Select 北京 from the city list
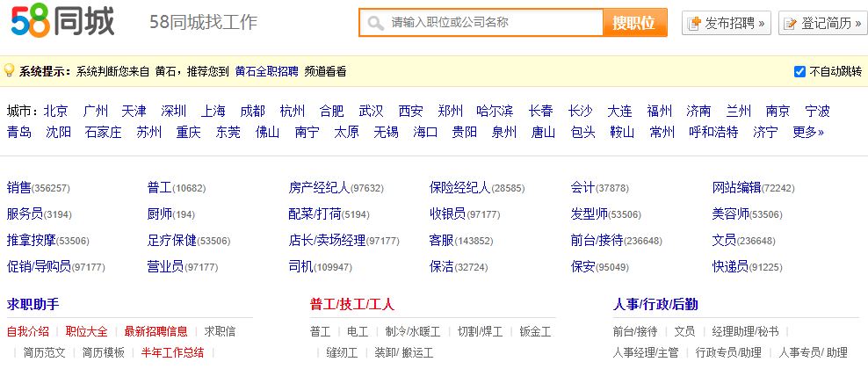The image size is (868, 369). tap(55, 111)
